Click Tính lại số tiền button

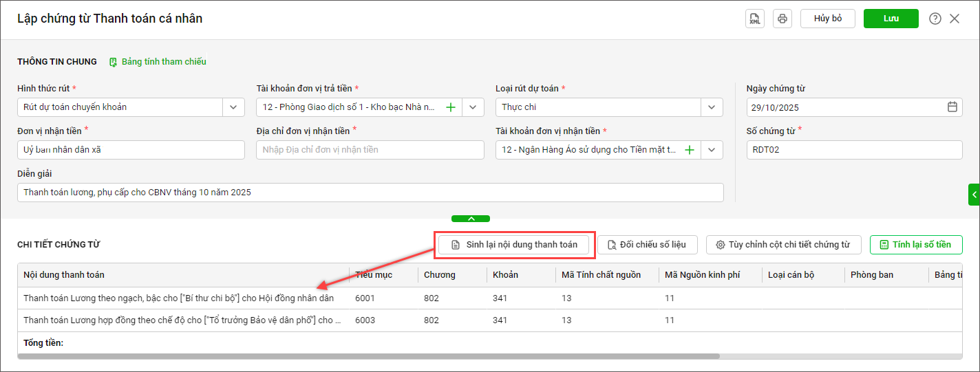(915, 245)
